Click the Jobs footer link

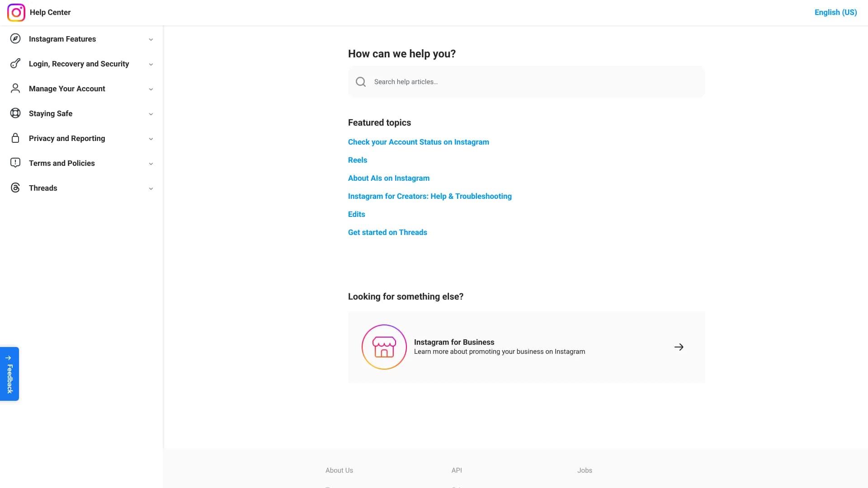pyautogui.click(x=585, y=470)
